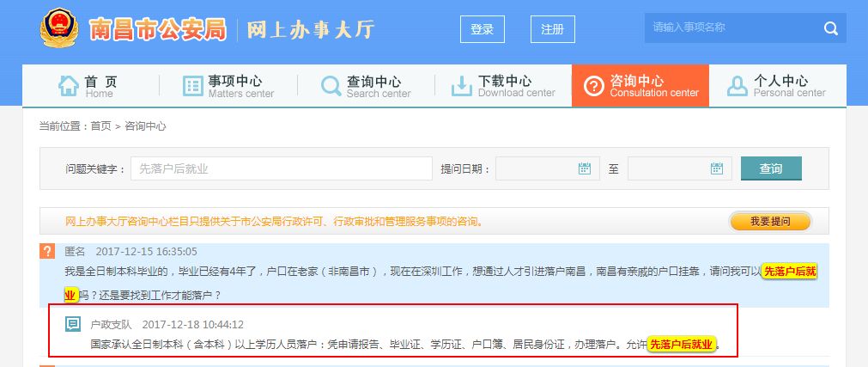This screenshot has height=367, width=868.
Task: Open the start date calendar picker
Action: [x=584, y=168]
